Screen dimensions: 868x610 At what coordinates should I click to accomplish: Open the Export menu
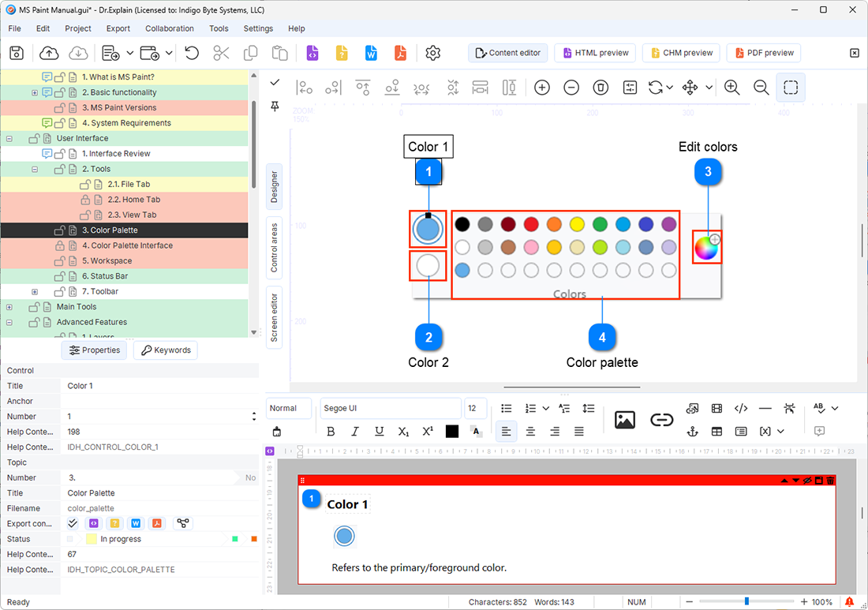tap(118, 28)
